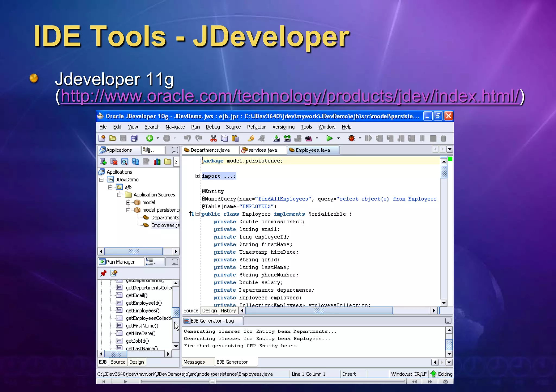
Task: Collapse the ejb project node
Action: click(x=110, y=187)
